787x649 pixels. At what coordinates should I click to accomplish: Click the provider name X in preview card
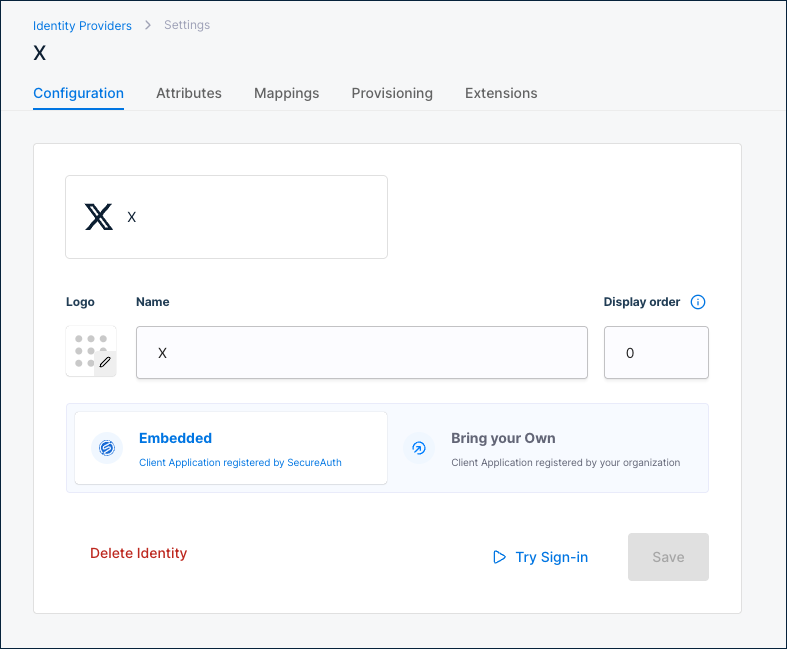coord(132,217)
